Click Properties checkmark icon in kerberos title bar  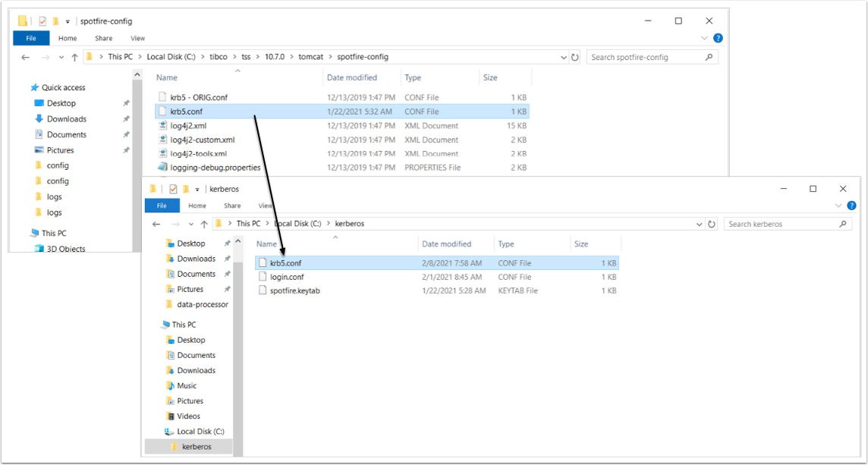click(x=173, y=188)
